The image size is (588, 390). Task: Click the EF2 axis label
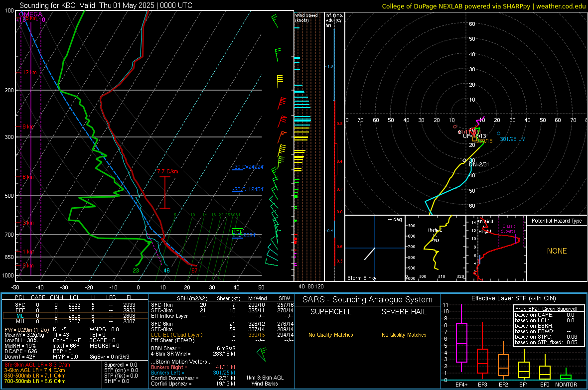tap(503, 385)
